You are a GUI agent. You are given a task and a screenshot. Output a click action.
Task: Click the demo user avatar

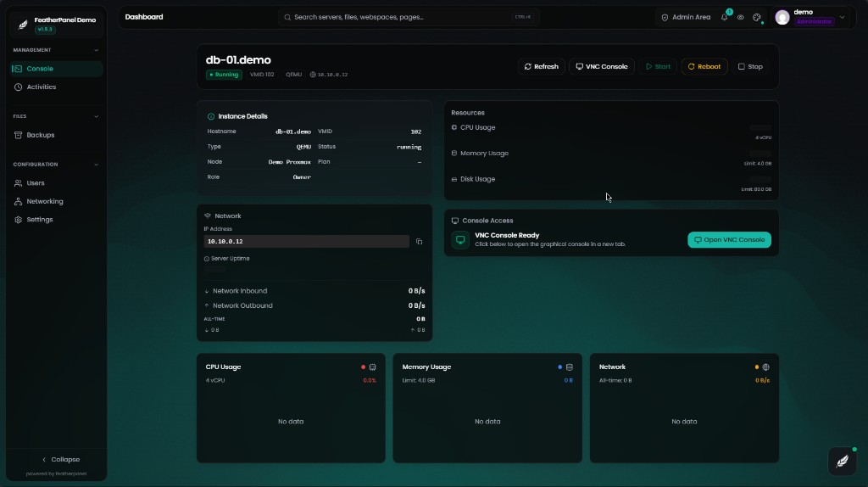pos(782,18)
